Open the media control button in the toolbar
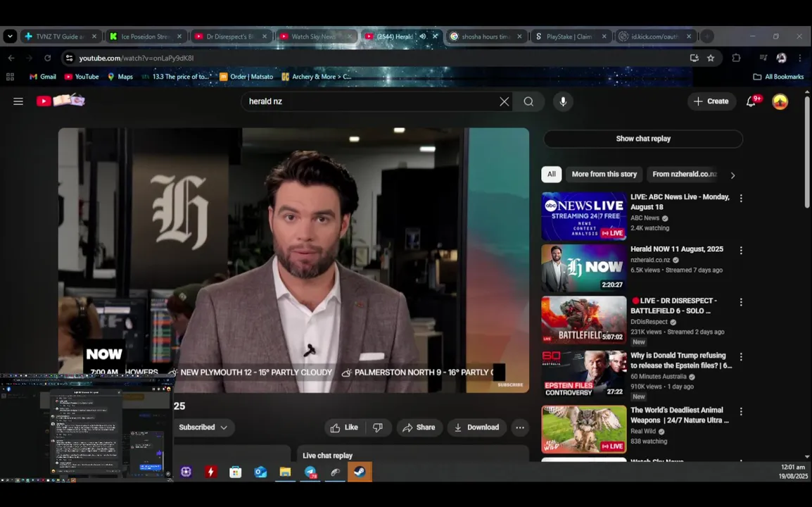 (763, 58)
